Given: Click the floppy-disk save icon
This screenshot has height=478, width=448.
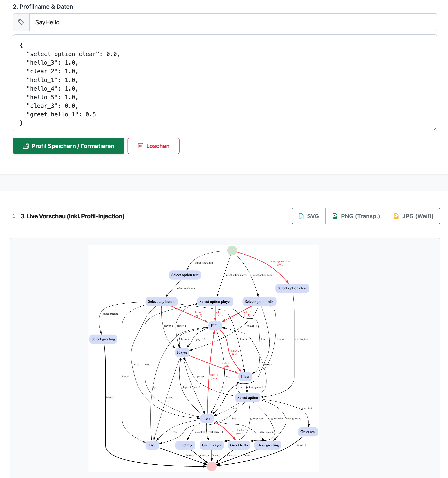Looking at the screenshot, I should 25,146.
